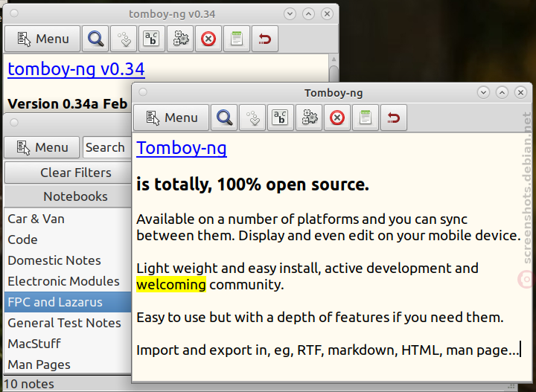Click the highlighted word welcoming
The image size is (536, 392).
point(171,285)
